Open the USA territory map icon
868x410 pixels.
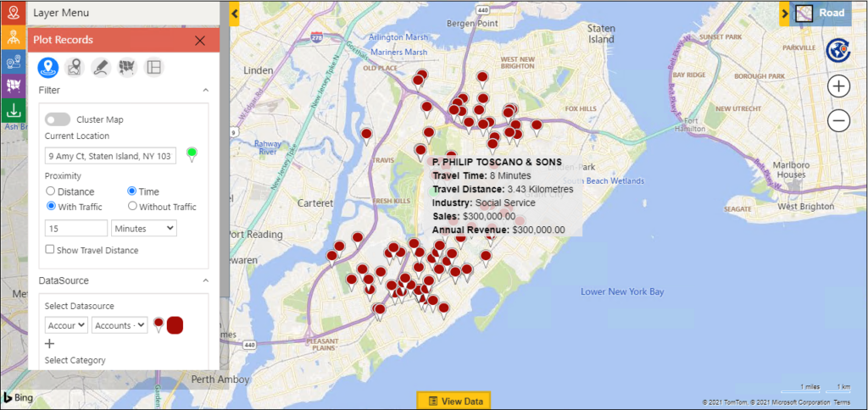(x=127, y=67)
